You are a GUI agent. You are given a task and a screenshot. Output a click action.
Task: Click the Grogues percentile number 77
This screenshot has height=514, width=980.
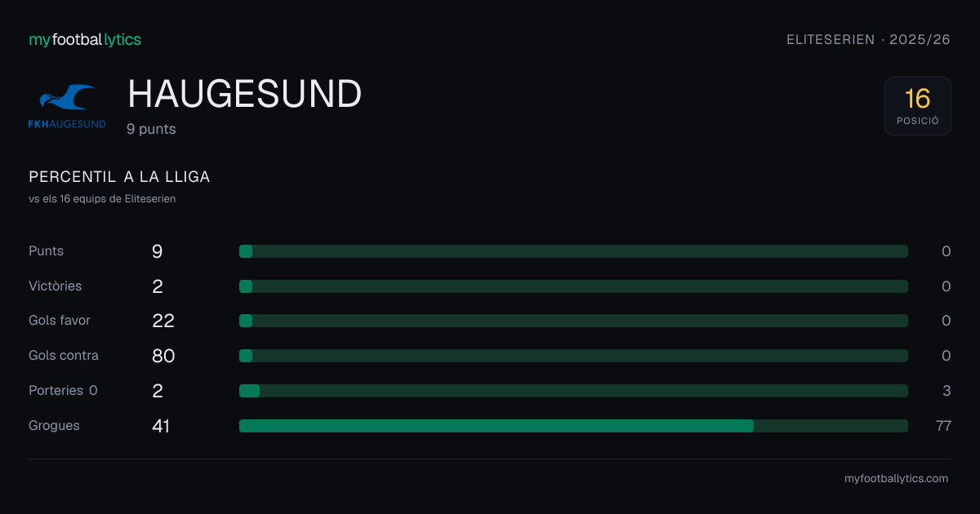click(x=943, y=425)
